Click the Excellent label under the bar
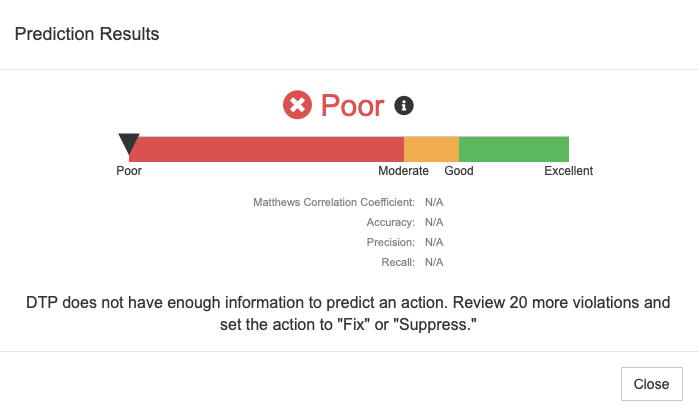The image size is (698, 416). [x=568, y=171]
